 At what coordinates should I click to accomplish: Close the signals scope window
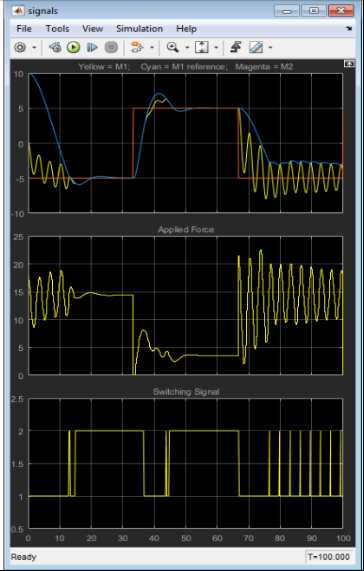(x=341, y=11)
